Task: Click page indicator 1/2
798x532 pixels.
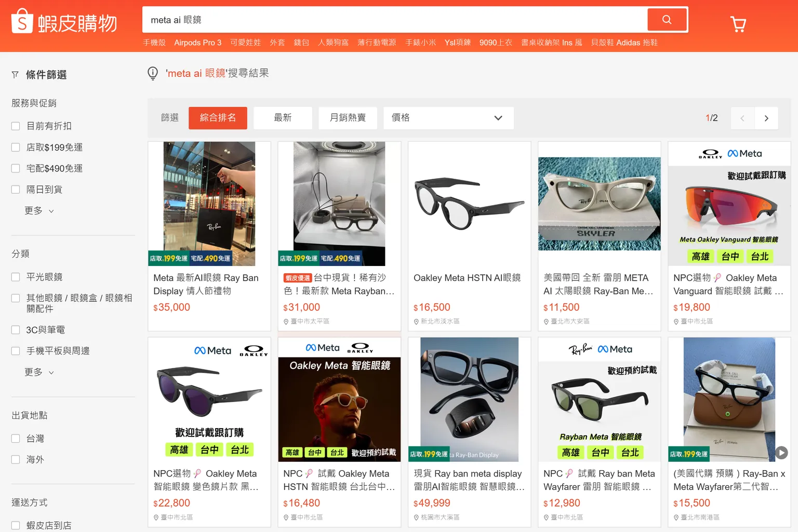Action: [712, 118]
